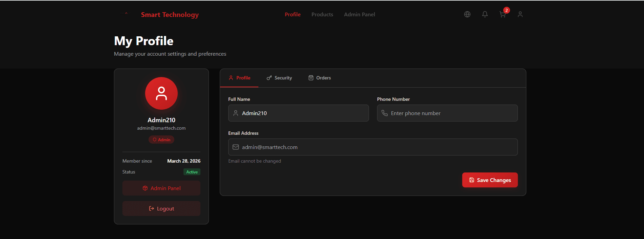Click the Logout button
Screen dimensions: 644x239
[161, 208]
